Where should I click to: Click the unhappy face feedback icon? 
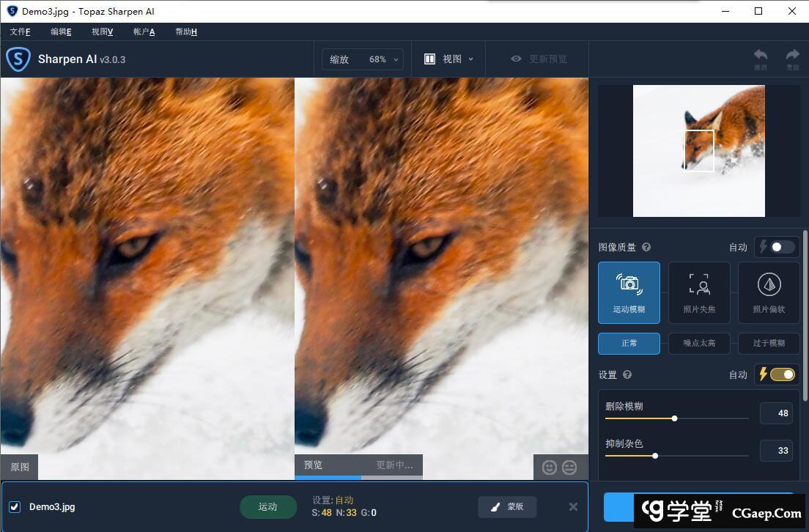coord(569,467)
